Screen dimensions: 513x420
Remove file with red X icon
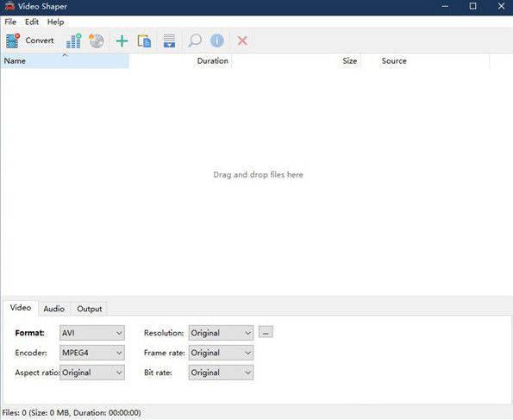(242, 41)
